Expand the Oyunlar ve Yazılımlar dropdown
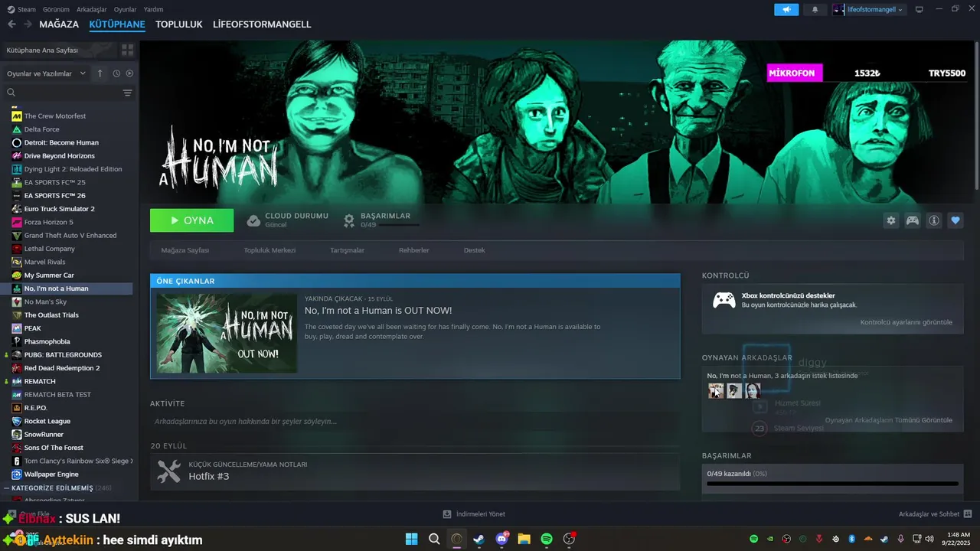Screen dimensions: 980x551 [x=46, y=73]
